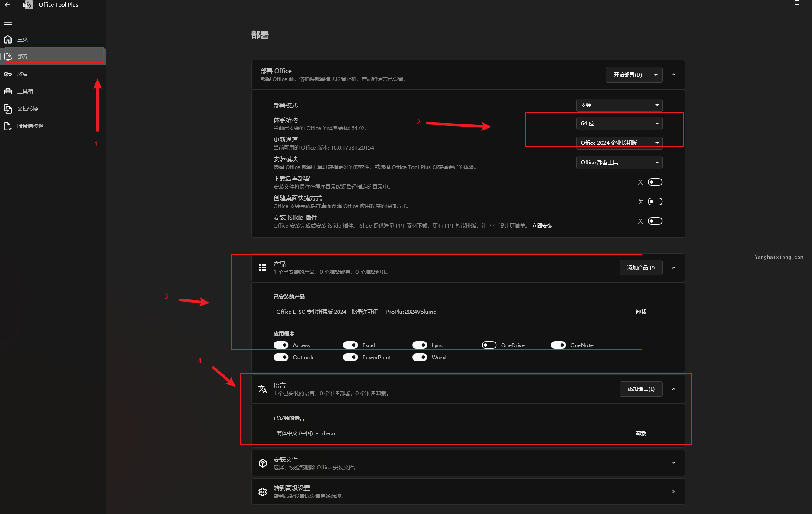812x514 pixels.
Task: Collapse the 语言 section chevron
Action: pos(674,389)
